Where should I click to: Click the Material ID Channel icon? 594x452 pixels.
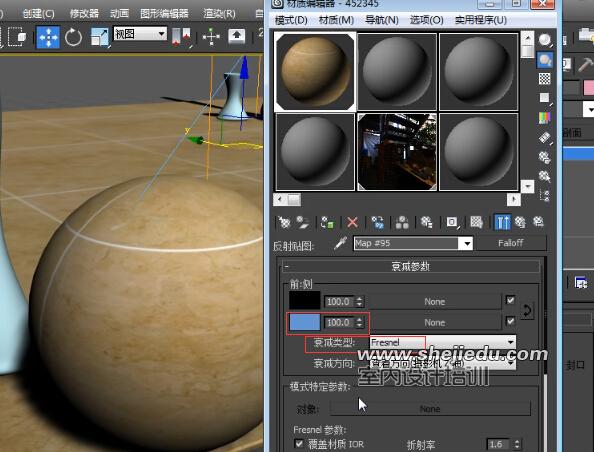[452, 222]
